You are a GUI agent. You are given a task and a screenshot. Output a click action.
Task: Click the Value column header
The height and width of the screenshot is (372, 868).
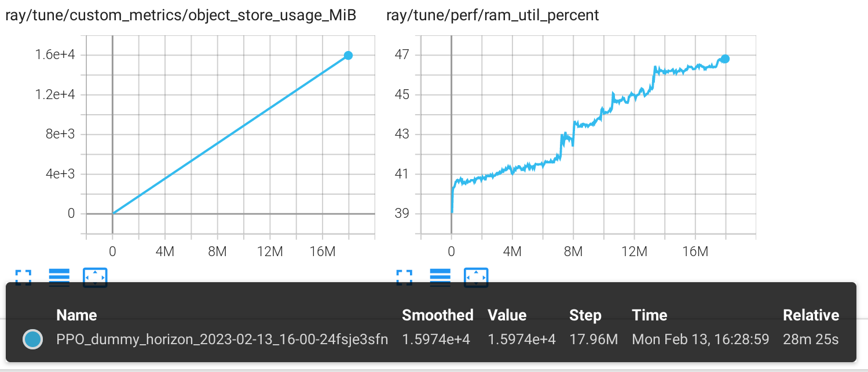click(x=507, y=315)
